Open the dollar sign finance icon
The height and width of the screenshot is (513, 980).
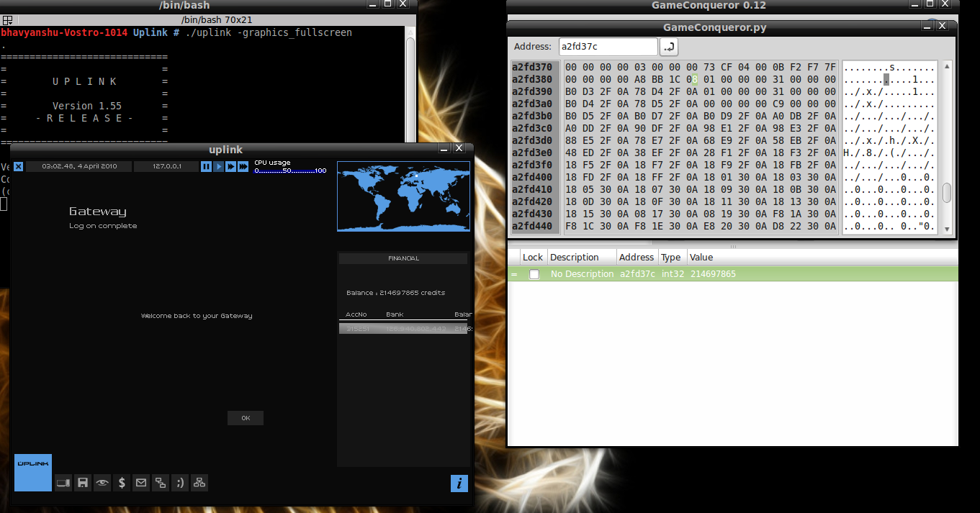[x=122, y=483]
